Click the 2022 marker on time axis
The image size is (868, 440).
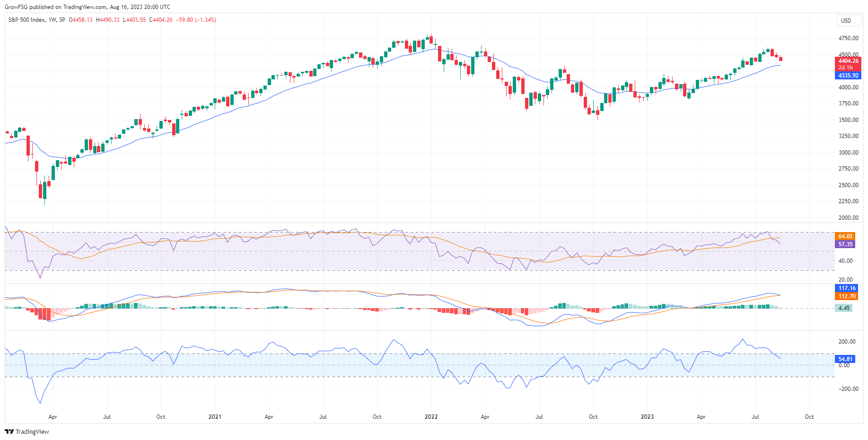[x=431, y=417]
